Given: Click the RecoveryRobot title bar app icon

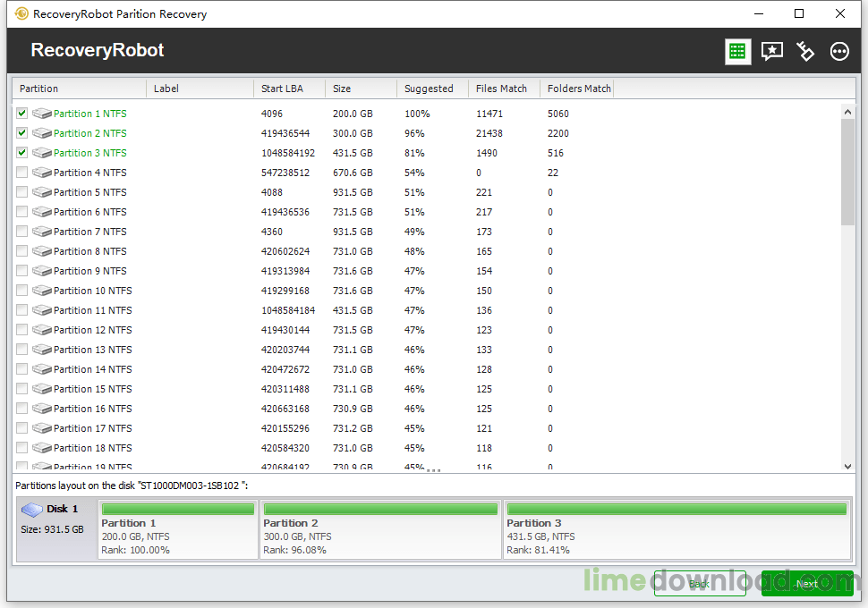Looking at the screenshot, I should (x=21, y=13).
